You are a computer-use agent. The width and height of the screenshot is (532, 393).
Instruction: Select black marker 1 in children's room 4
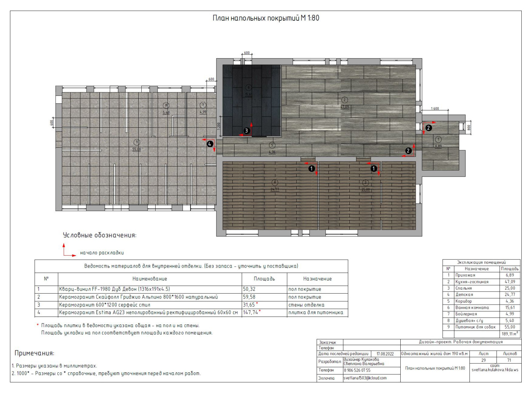[312, 169]
